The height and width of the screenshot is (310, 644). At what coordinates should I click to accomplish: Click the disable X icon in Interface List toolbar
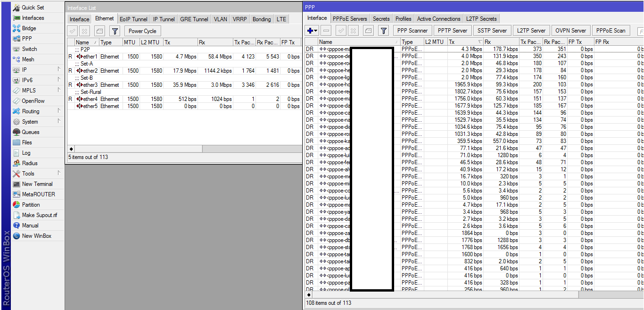coord(84,31)
